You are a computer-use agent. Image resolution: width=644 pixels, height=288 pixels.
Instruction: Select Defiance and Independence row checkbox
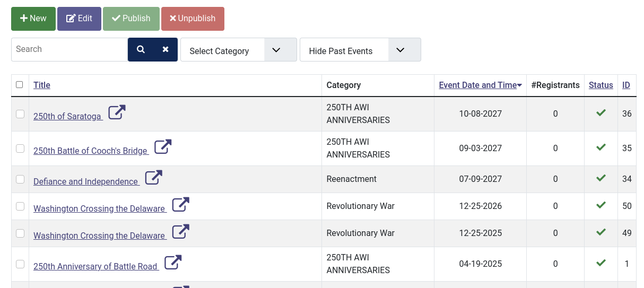tap(20, 179)
